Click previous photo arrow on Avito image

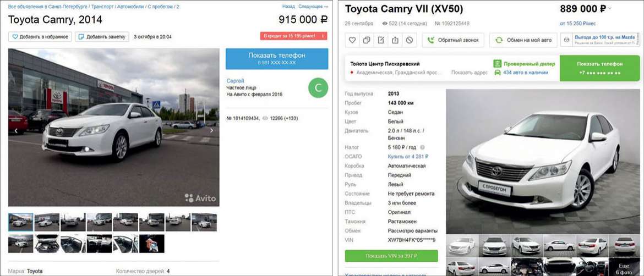pos(16,130)
